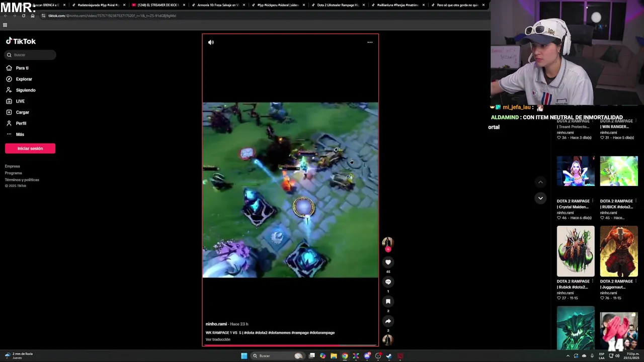Open the comments bubble icon
Screen dimensions: 644x362
click(388, 282)
